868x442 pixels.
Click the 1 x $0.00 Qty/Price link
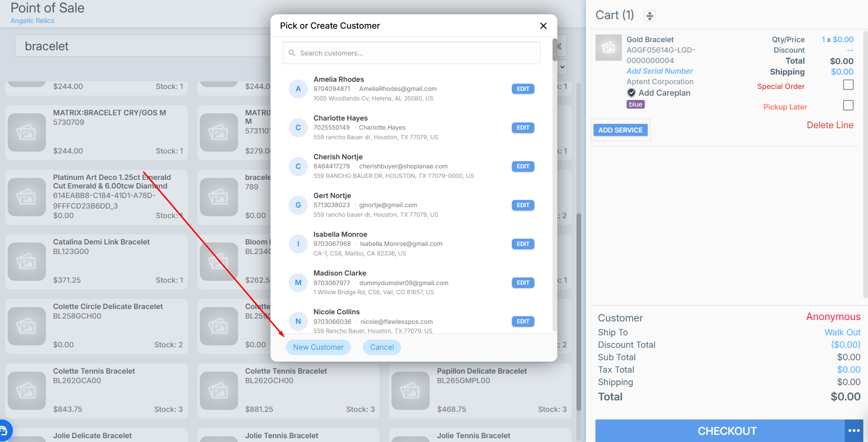tap(837, 40)
